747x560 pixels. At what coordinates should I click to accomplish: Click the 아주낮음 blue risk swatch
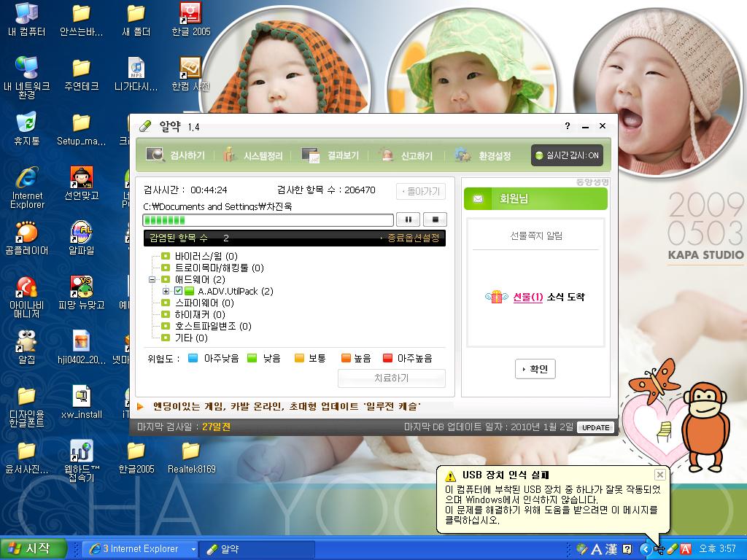coord(193,358)
